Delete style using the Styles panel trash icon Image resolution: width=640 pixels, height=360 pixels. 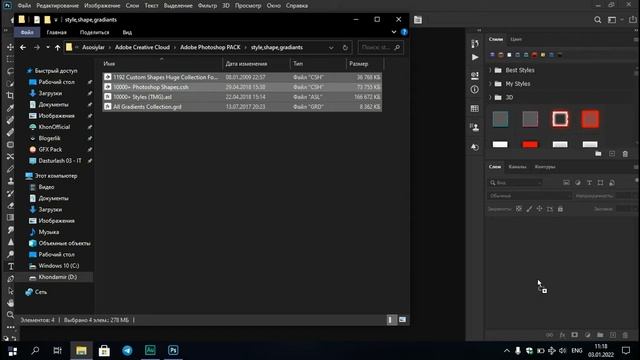pyautogui.click(x=625, y=154)
